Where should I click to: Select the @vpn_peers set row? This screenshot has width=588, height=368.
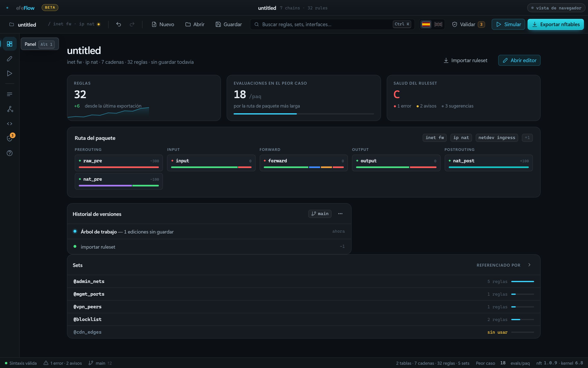tap(304, 307)
